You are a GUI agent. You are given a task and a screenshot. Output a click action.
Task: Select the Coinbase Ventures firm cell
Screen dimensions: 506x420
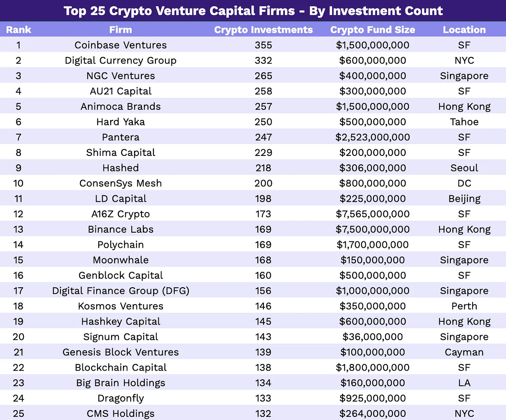pos(121,45)
